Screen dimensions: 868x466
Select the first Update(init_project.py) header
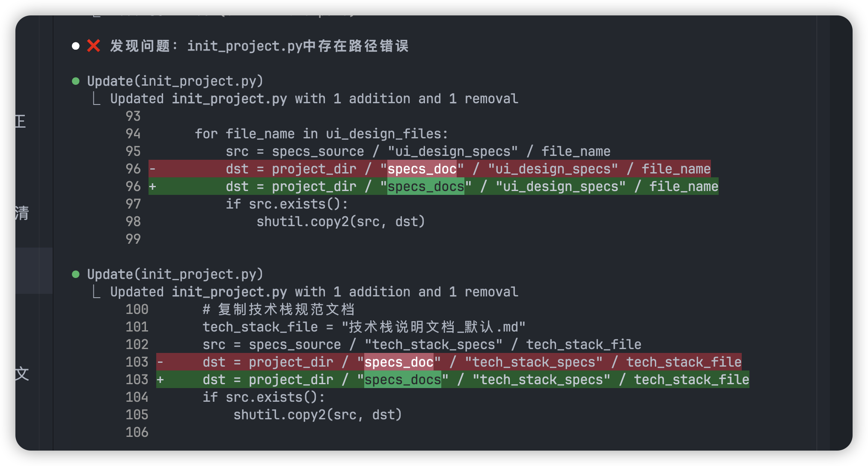[175, 81]
